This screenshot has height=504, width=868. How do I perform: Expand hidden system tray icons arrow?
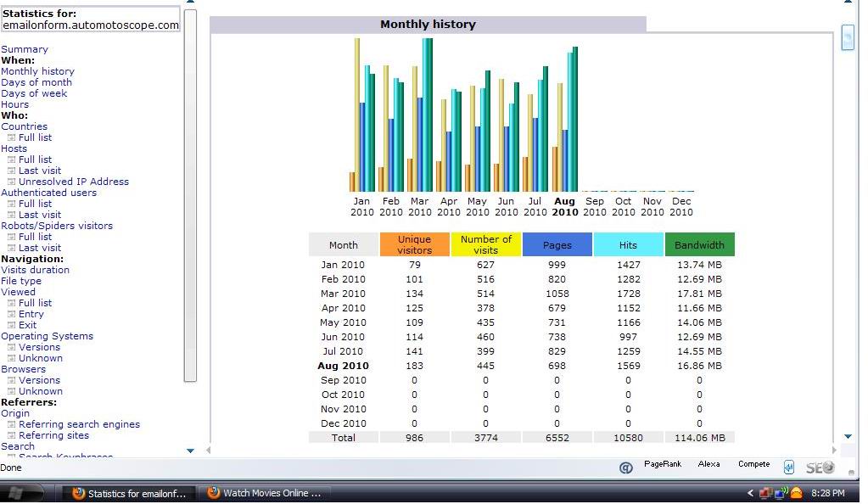751,493
